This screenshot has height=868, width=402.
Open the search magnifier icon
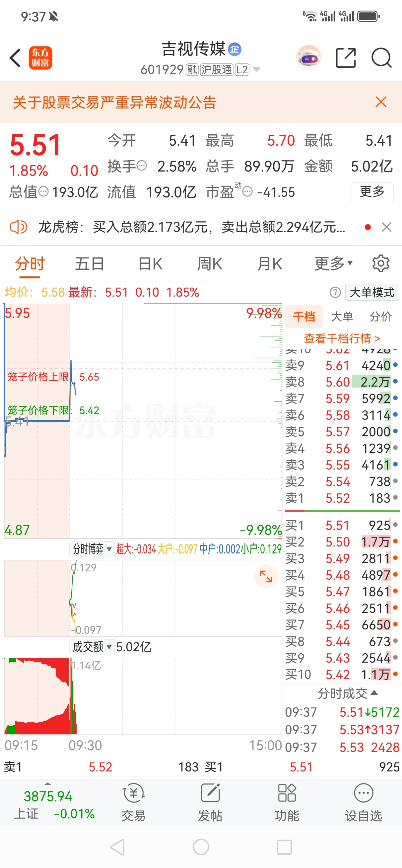(x=381, y=58)
